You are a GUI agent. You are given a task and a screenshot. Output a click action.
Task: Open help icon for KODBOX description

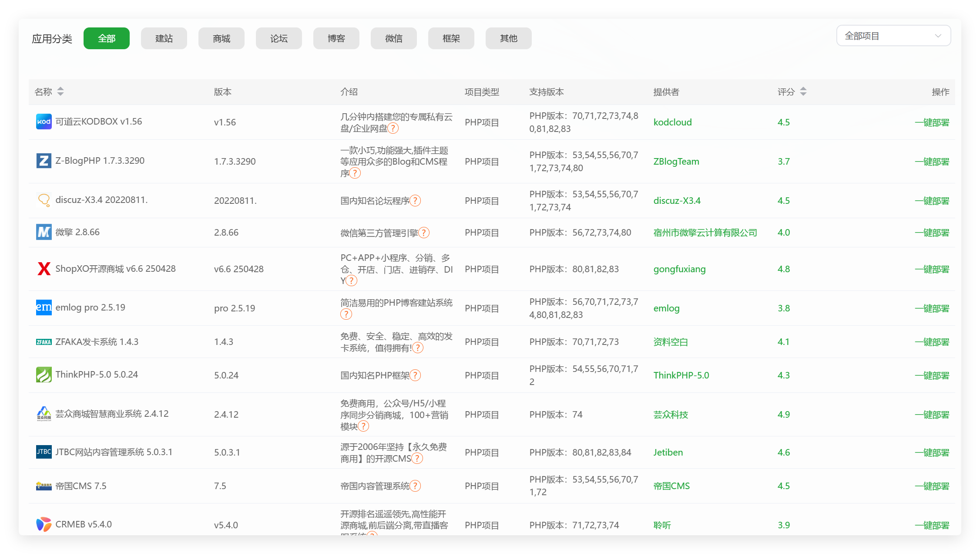point(393,128)
